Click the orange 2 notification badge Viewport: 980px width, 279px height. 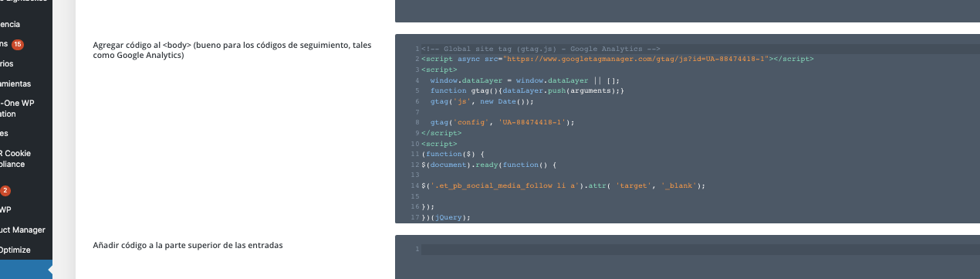coord(5,190)
